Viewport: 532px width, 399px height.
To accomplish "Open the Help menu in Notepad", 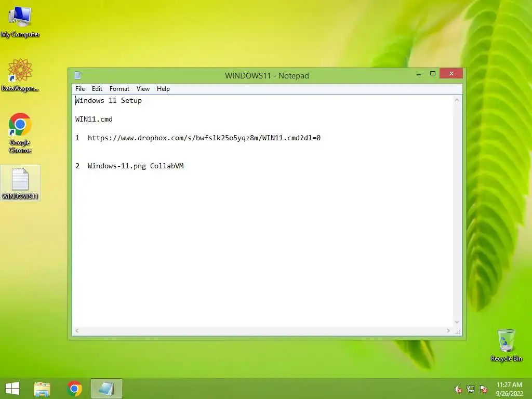I will tap(163, 88).
